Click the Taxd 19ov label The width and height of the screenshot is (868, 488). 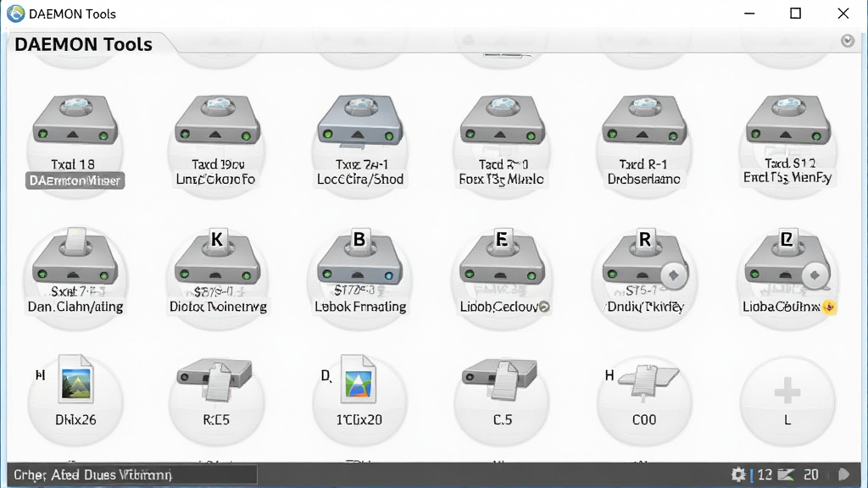(x=218, y=164)
